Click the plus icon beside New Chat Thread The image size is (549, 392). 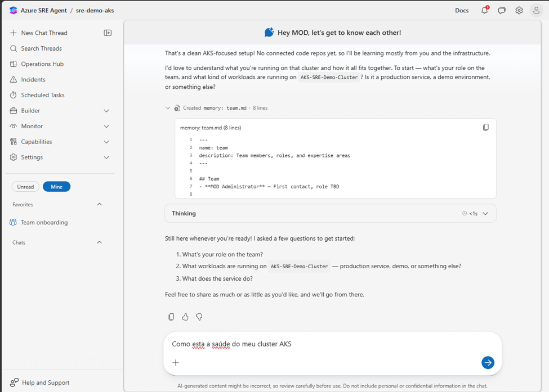pyautogui.click(x=14, y=33)
